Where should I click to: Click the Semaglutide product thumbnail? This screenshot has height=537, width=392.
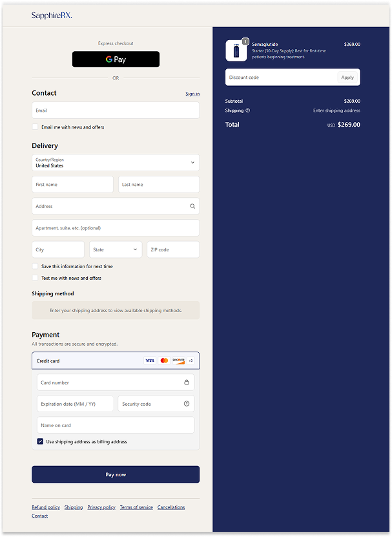(x=236, y=50)
